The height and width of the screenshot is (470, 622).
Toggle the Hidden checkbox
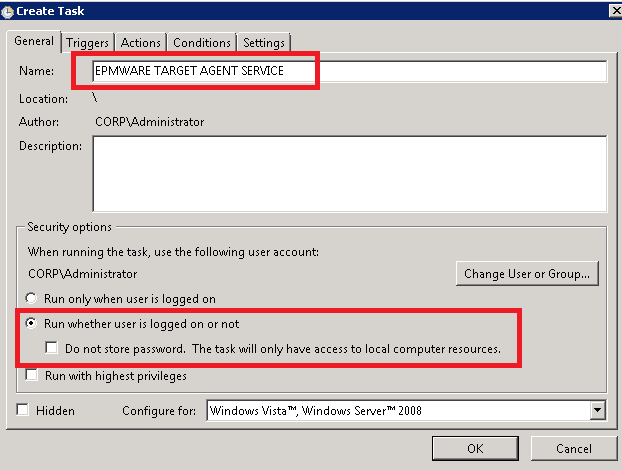pyautogui.click(x=23, y=410)
